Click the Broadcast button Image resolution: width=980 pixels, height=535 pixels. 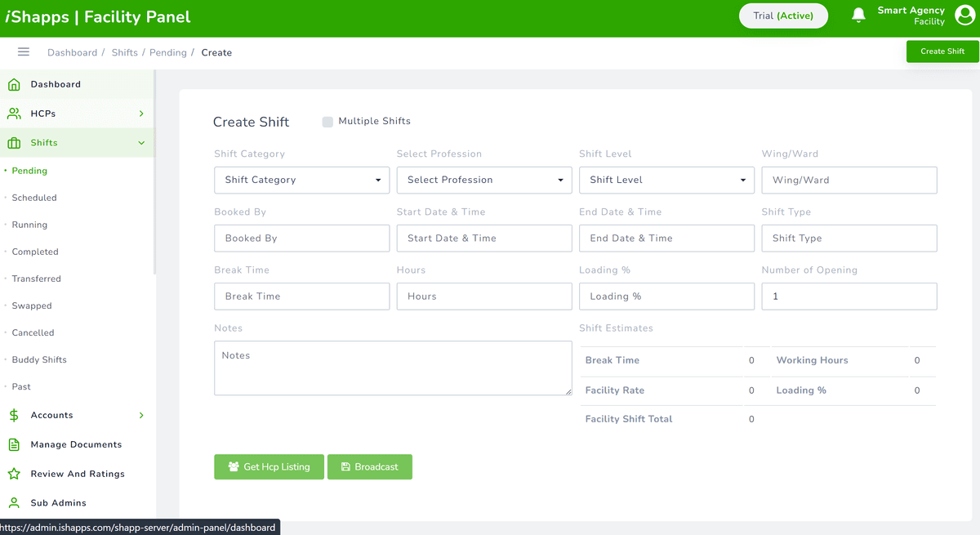click(x=370, y=467)
